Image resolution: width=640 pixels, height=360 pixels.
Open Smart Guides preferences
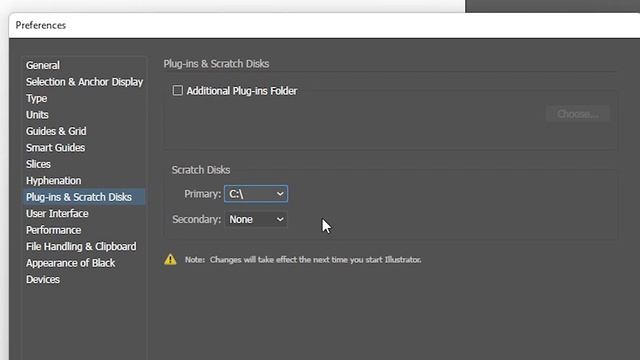(x=56, y=148)
